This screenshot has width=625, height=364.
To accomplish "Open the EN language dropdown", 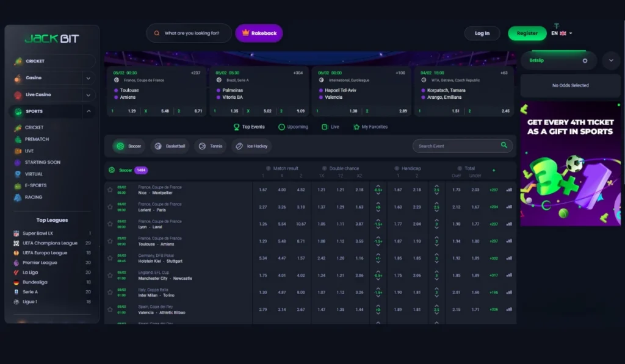I will (x=562, y=33).
